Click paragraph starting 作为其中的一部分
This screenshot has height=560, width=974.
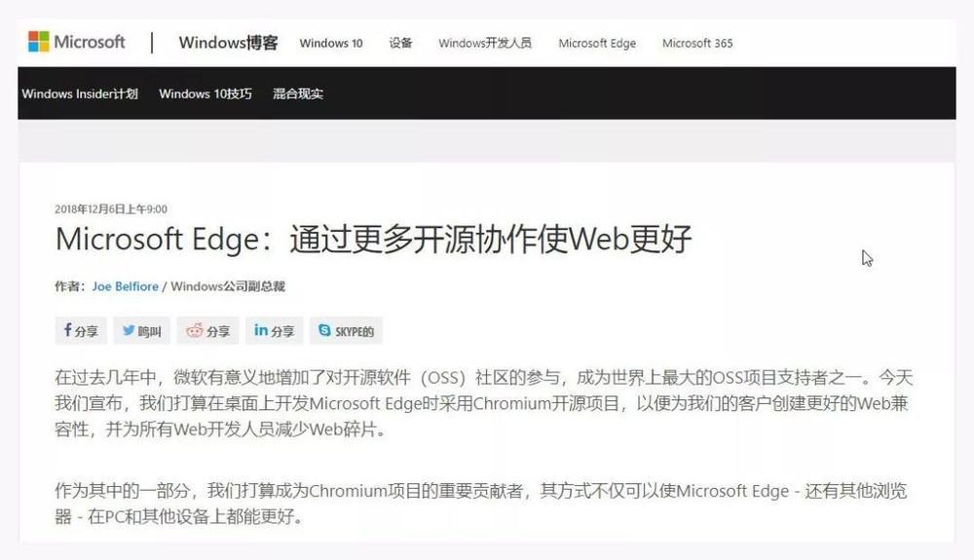[x=481, y=503]
